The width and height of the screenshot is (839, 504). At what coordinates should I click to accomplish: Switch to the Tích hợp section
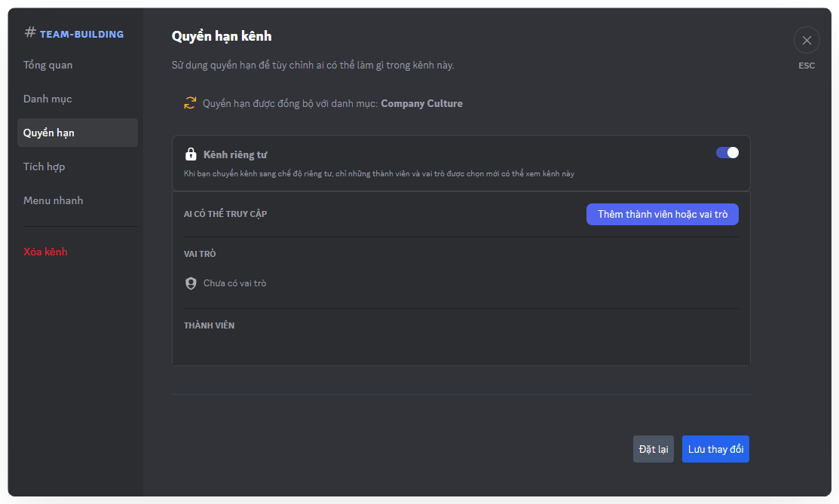pyautogui.click(x=44, y=166)
